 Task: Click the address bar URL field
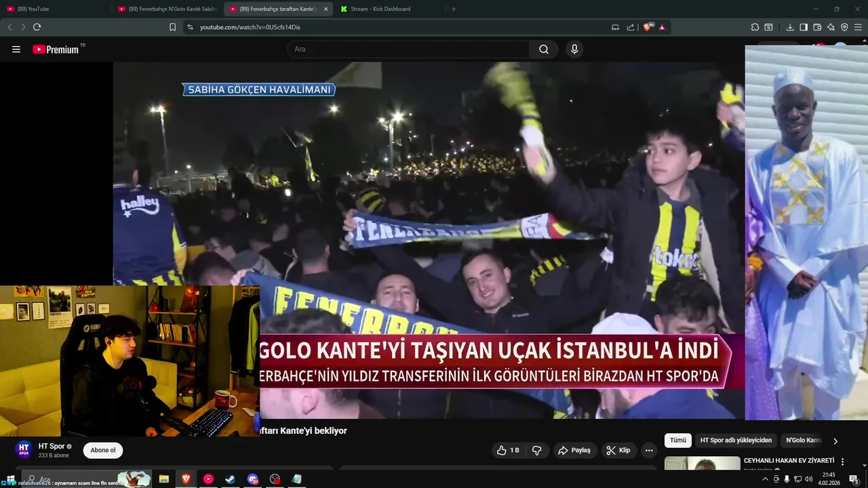400,27
